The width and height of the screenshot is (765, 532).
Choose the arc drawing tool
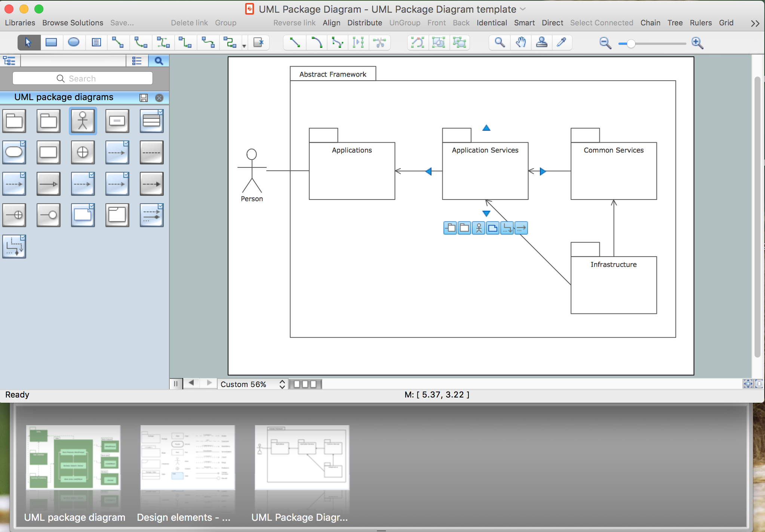pyautogui.click(x=316, y=43)
